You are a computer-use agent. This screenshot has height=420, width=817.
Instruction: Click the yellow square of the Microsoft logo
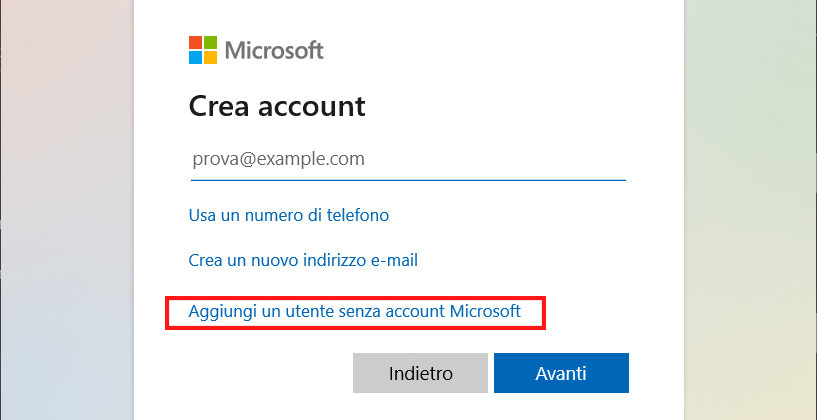208,57
